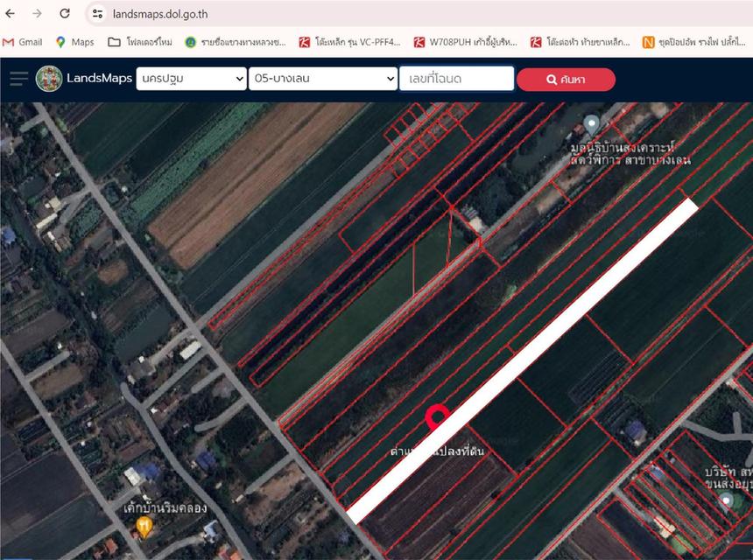753x560 pixels.
Task: Click the restaurant pin near เด็กบ้านริมคลอง
Action: 144,527
